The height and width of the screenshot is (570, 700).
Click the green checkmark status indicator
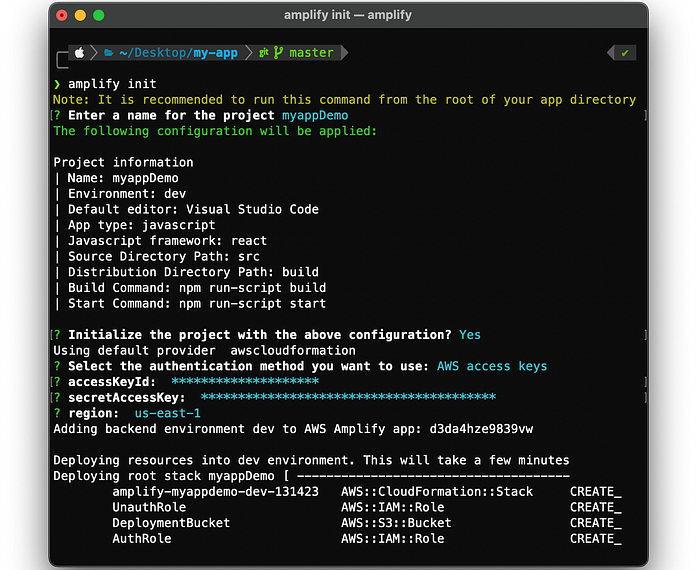click(x=625, y=53)
